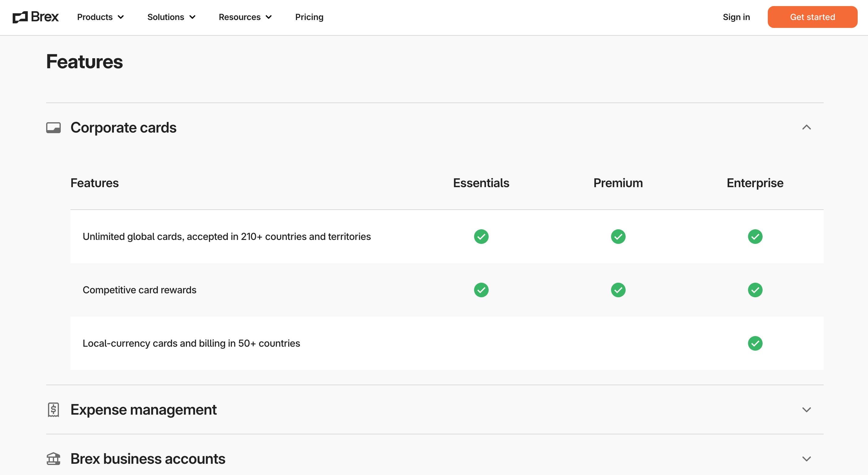Click the corporate card icon beside Corporate cards
The image size is (868, 475).
pos(53,128)
